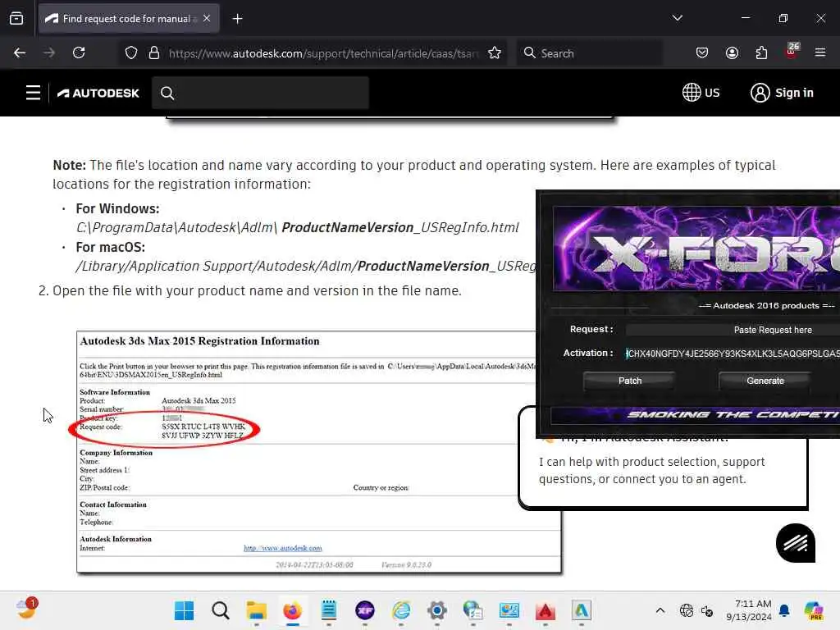Open the notification bell in the tray
The height and width of the screenshot is (630, 840).
pyautogui.click(x=784, y=610)
